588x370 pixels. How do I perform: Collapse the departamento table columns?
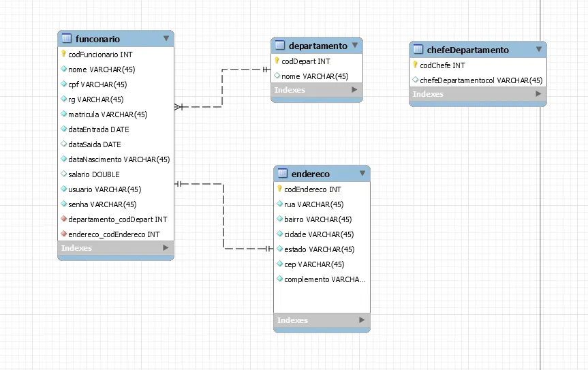354,46
